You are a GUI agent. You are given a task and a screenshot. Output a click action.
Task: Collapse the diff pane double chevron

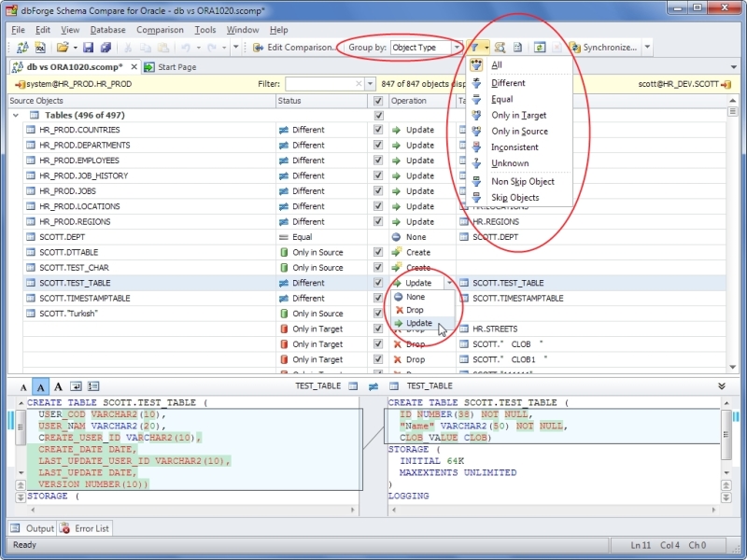[x=722, y=385]
